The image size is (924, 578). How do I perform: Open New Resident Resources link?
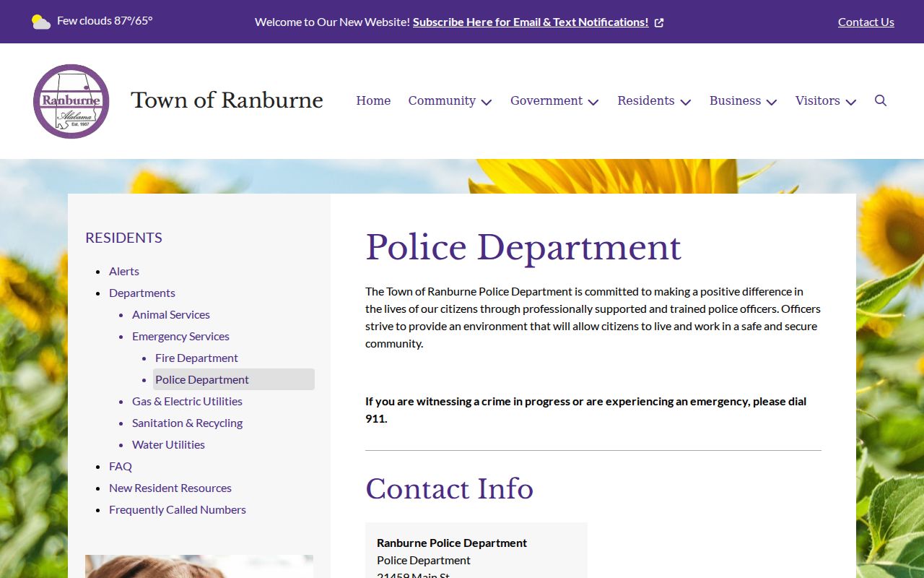(x=170, y=488)
